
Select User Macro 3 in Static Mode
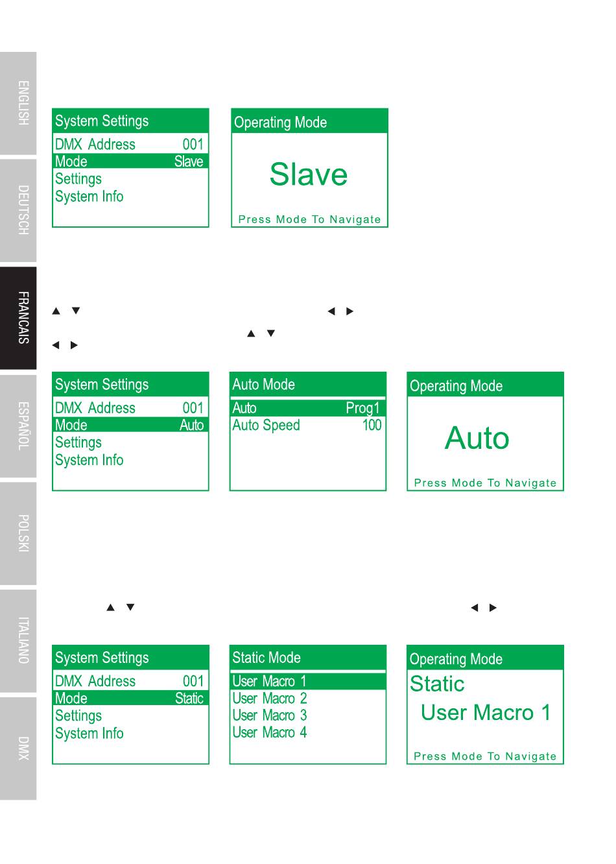270,715
